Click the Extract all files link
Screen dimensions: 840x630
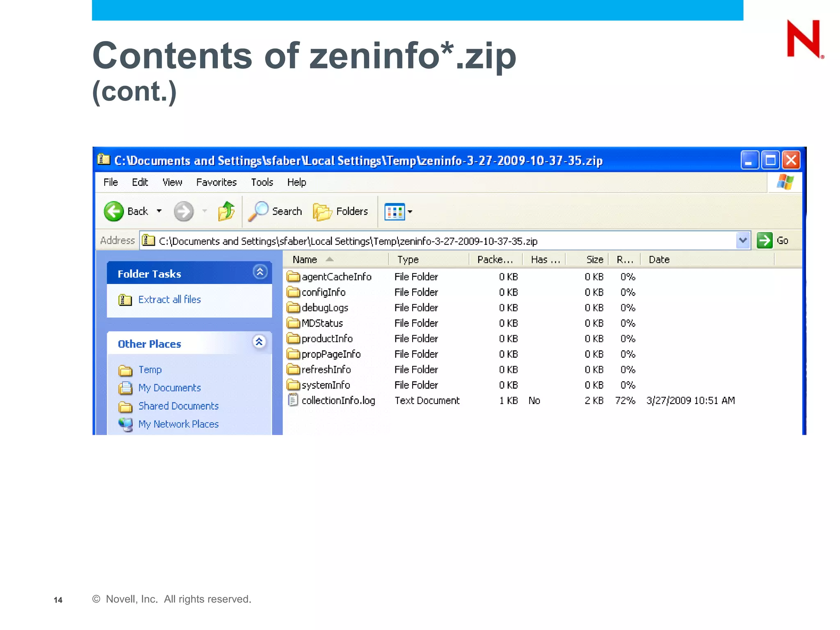169,299
